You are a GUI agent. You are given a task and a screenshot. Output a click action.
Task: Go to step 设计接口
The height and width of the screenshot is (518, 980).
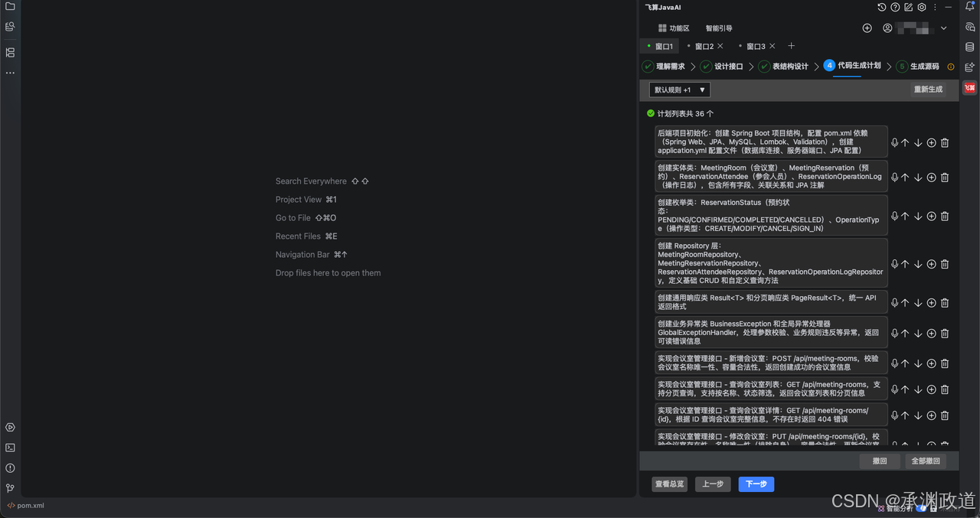[x=722, y=67]
